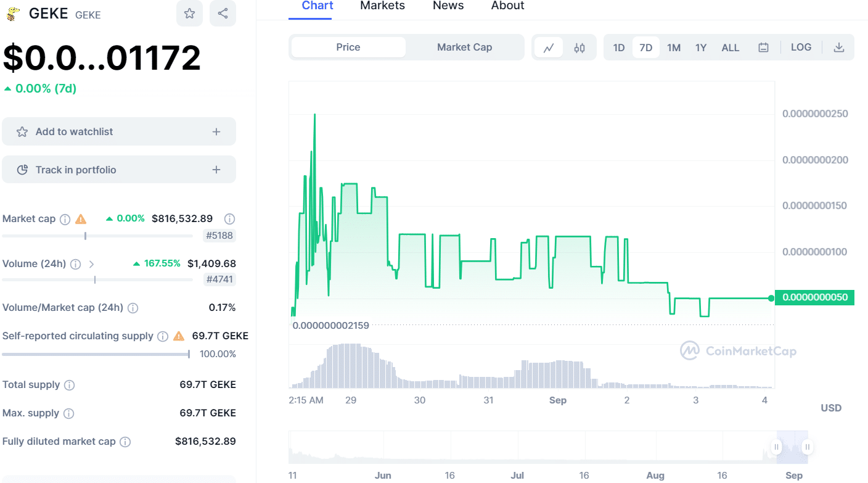Click the 167.55% volume change value
The image size is (868, 483).
162,263
